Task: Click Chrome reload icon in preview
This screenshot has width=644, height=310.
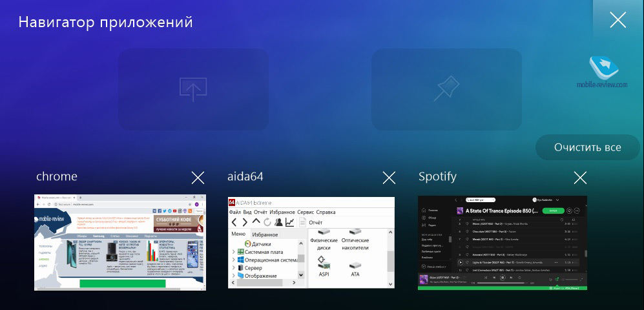Action: tap(49, 205)
